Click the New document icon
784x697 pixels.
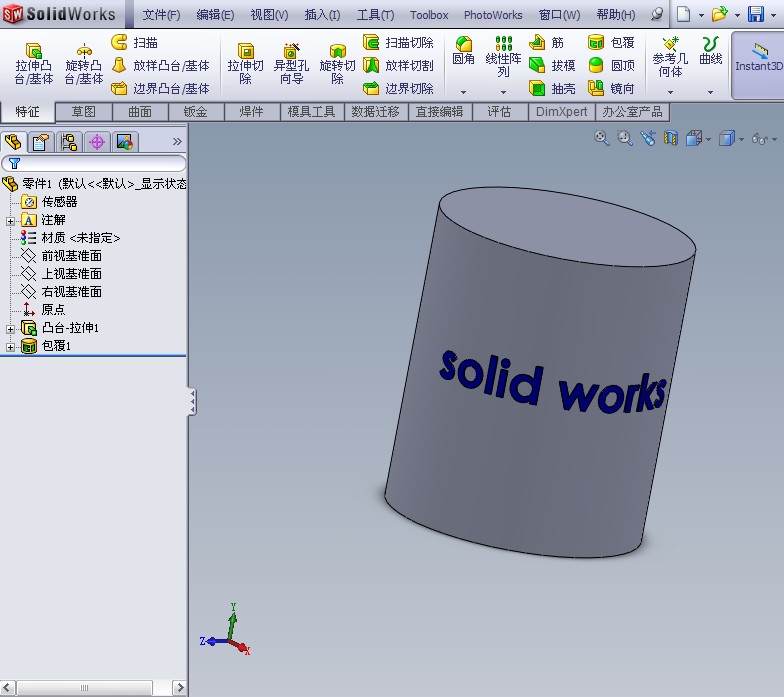point(684,14)
